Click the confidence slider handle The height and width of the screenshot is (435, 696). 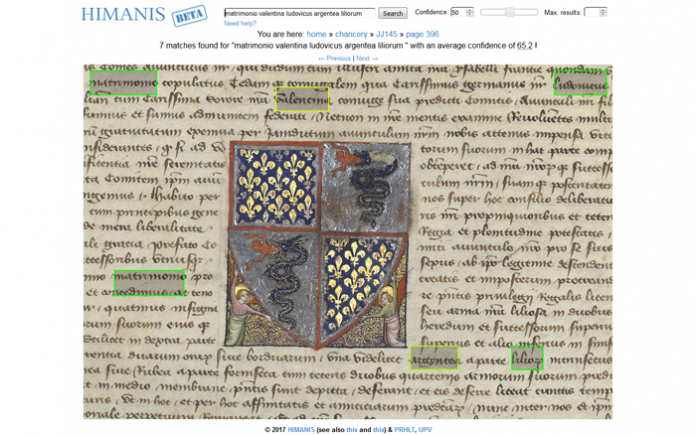[510, 12]
